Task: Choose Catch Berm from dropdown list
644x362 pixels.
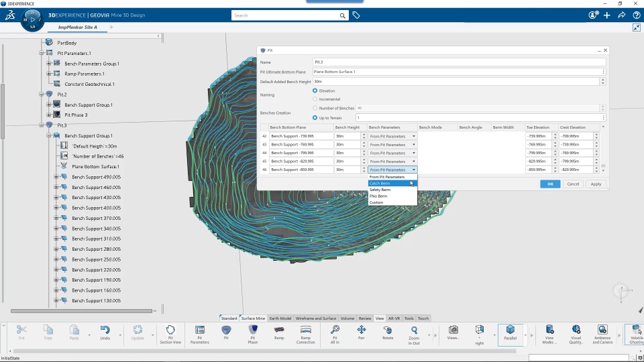Action: pos(392,184)
